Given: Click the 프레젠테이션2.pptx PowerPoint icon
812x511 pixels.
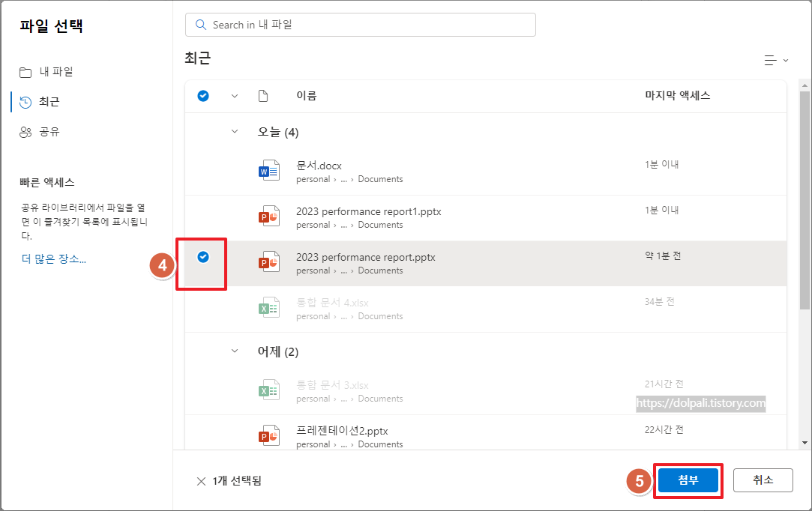Looking at the screenshot, I should [268, 435].
